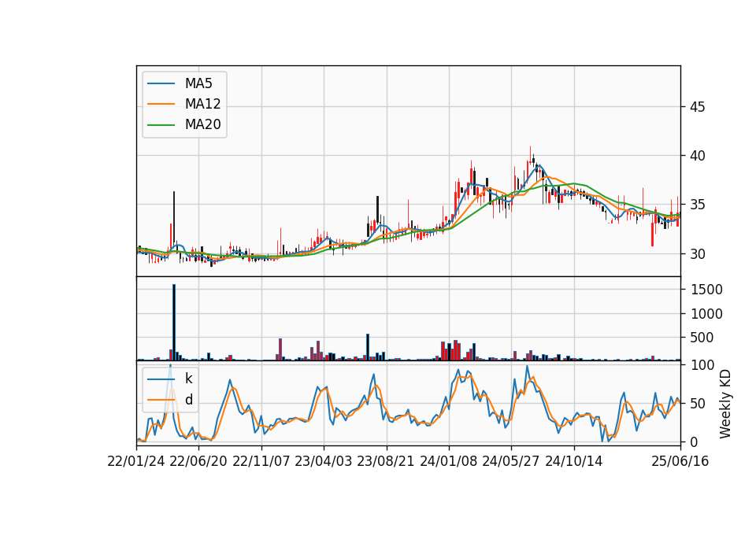The width and height of the screenshot is (756, 543).
Task: Click the d legend label in KD panel
Action: [189, 400]
